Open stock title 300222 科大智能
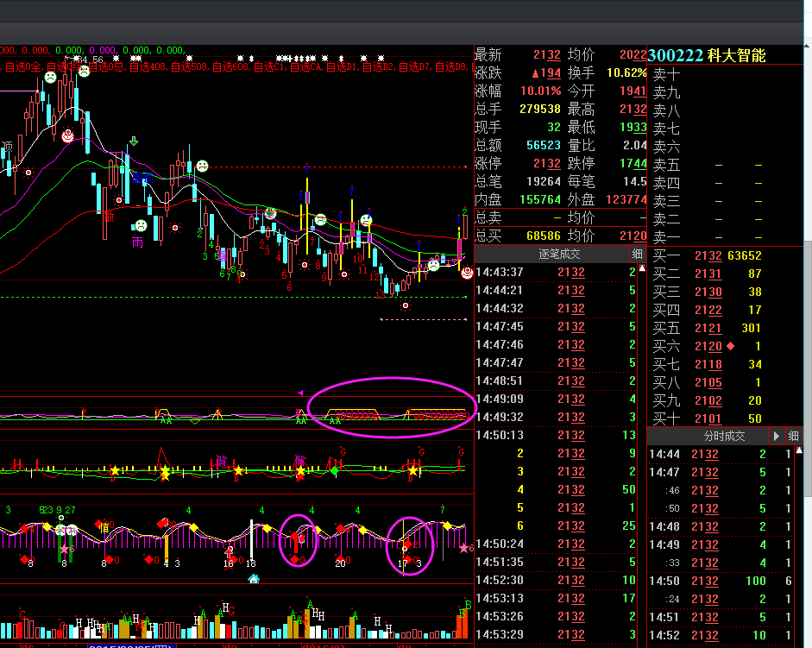 point(707,55)
